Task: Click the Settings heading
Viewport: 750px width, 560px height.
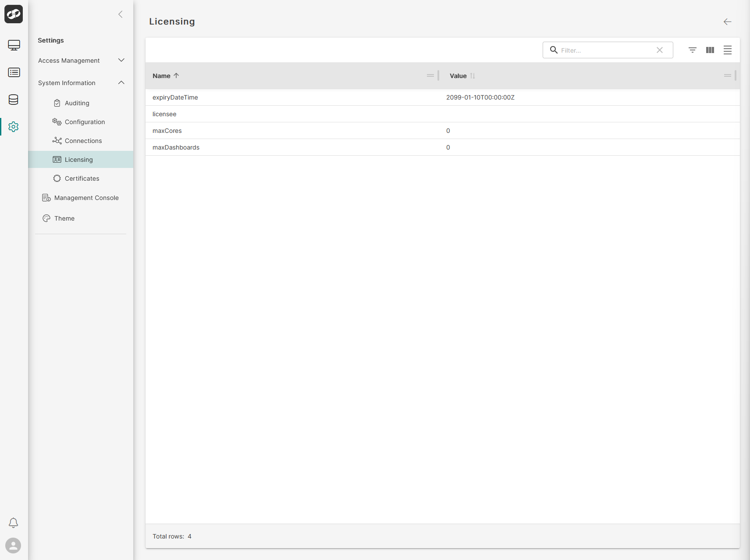Action: click(51, 40)
